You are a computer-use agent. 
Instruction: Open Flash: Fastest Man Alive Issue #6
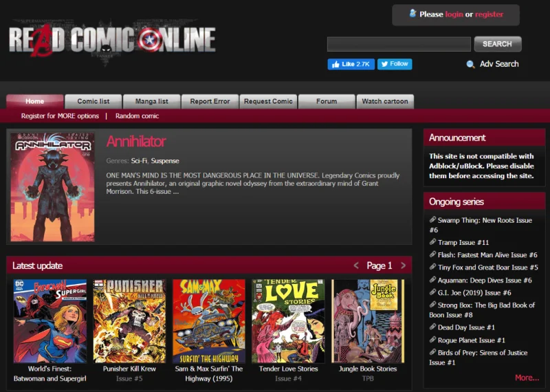[487, 254]
